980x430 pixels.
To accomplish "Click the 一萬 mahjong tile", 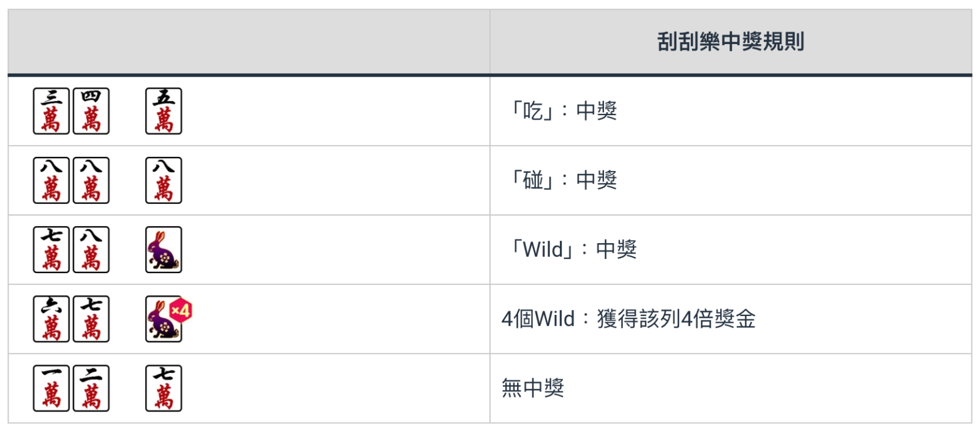I will 51,388.
